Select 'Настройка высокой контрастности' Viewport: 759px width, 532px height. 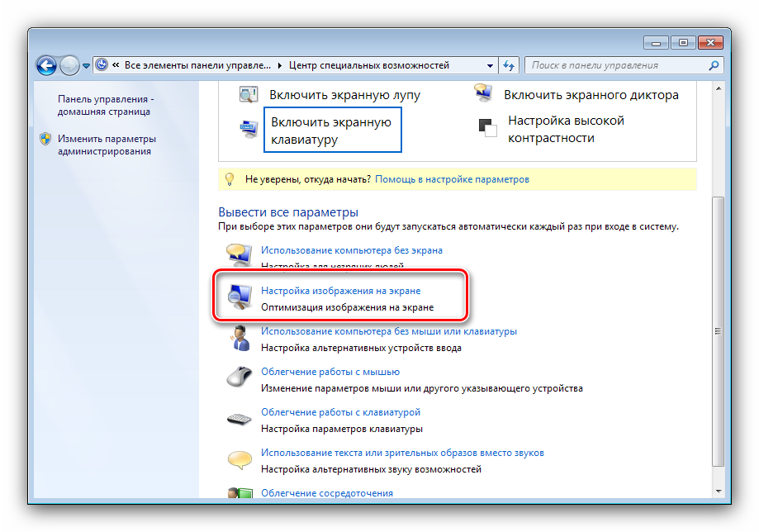coord(566,129)
